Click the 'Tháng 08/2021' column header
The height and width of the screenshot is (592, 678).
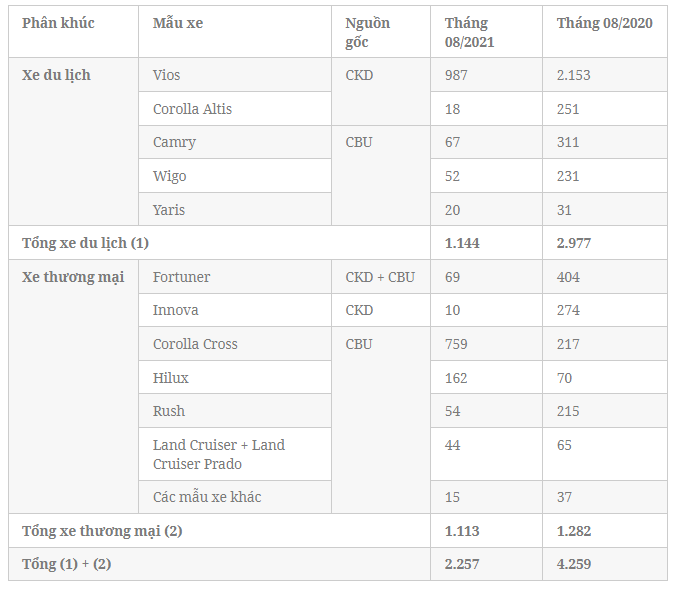[x=469, y=32]
